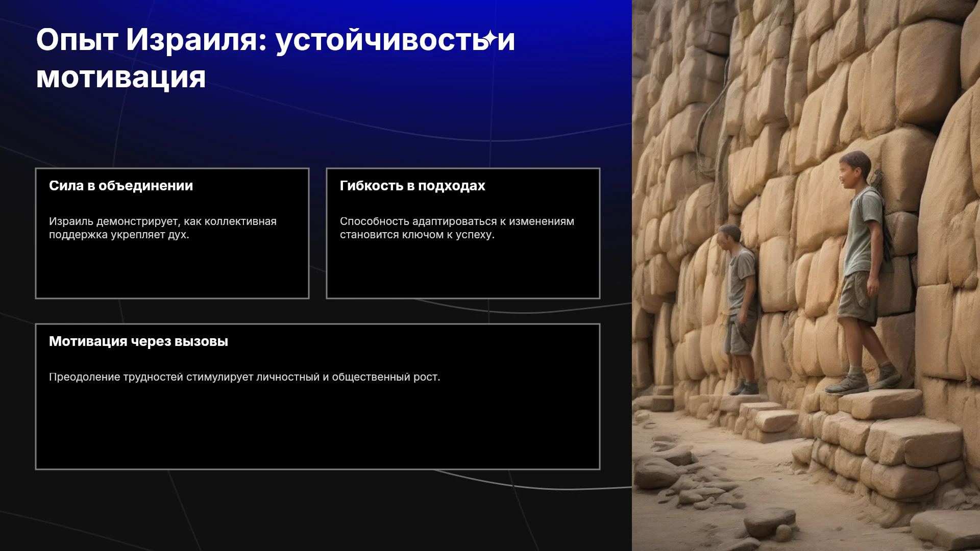980x551 pixels.
Task: Click the sparkle star icon in the title
Action: tap(490, 38)
